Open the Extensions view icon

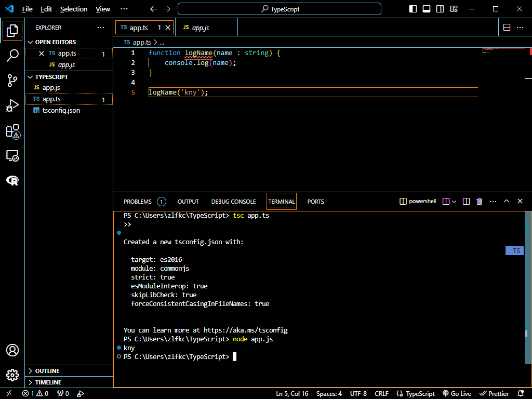(12, 131)
